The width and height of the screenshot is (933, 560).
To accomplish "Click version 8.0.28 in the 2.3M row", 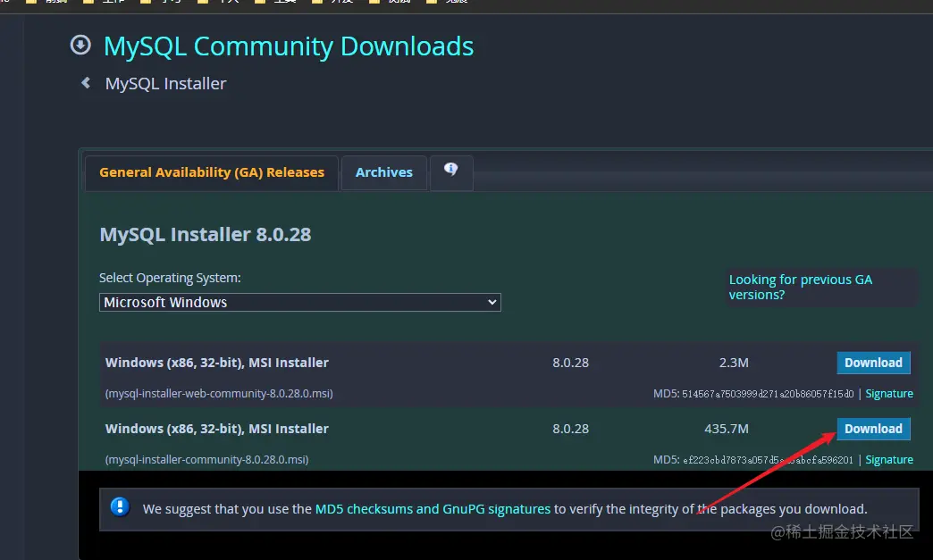I will pos(571,363).
